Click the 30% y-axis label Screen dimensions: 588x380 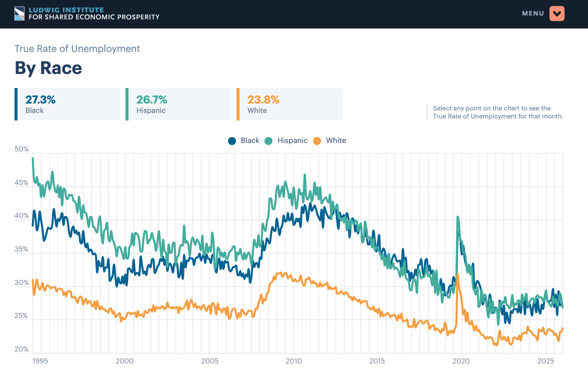(x=21, y=283)
